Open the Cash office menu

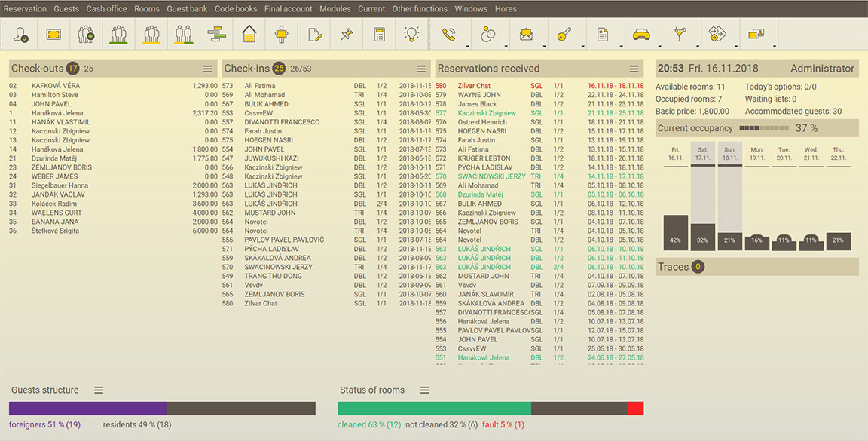click(x=106, y=9)
